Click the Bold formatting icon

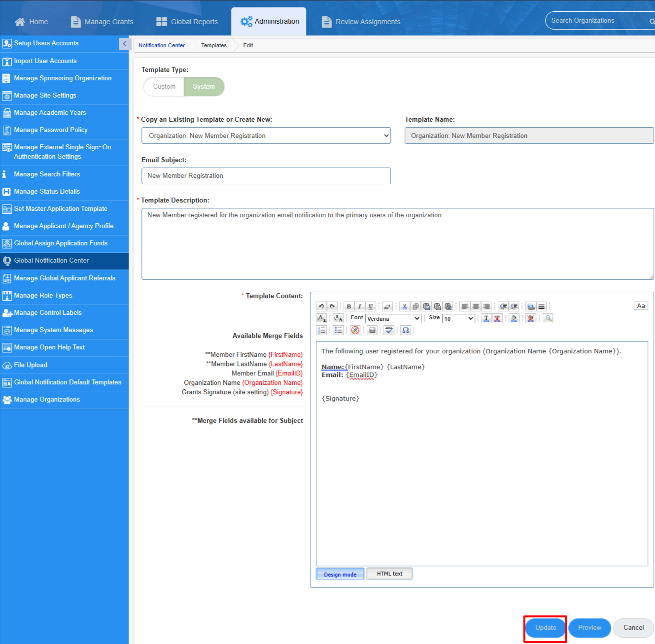pyautogui.click(x=349, y=306)
